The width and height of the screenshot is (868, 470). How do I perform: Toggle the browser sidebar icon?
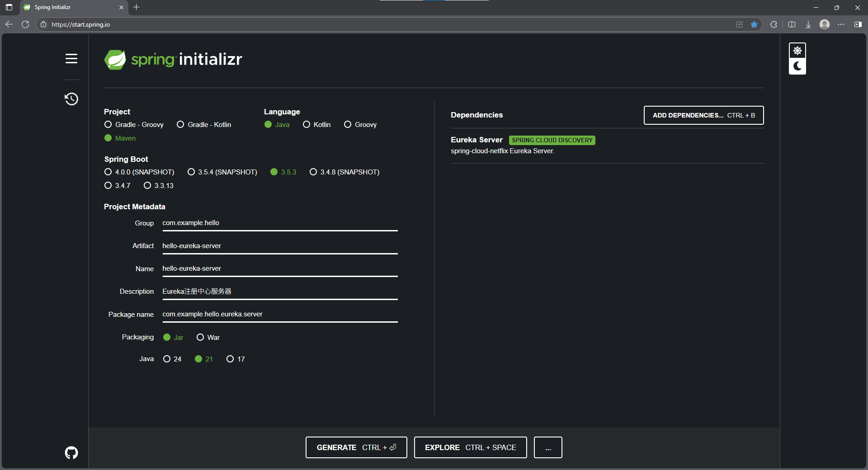tap(858, 24)
